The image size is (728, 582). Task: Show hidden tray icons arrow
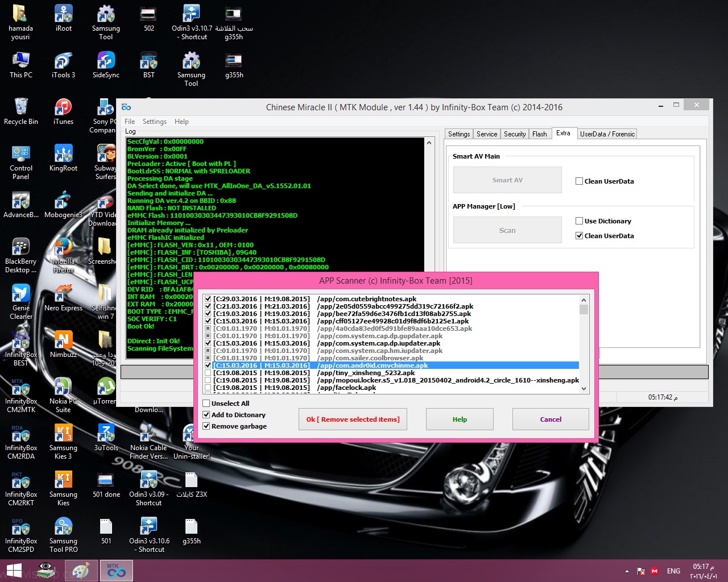click(627, 571)
